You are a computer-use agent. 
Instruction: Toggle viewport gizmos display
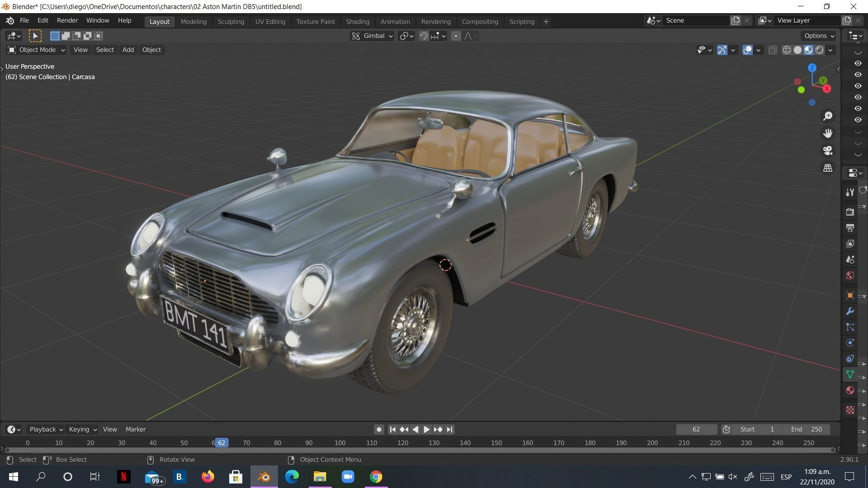point(722,50)
